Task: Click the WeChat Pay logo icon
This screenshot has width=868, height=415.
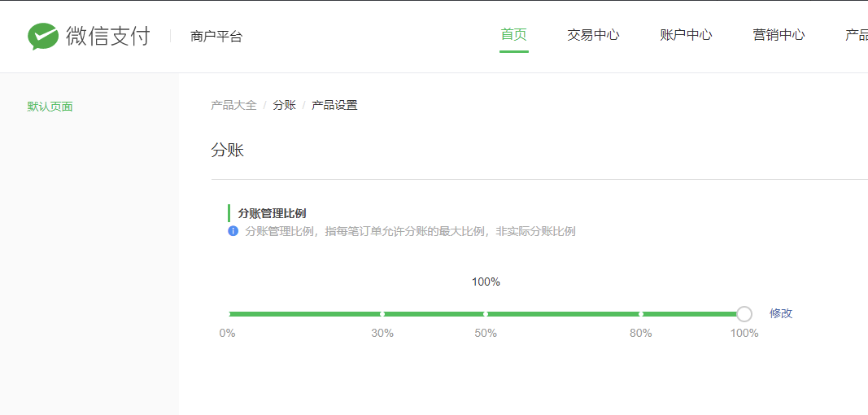Action: pos(43,37)
